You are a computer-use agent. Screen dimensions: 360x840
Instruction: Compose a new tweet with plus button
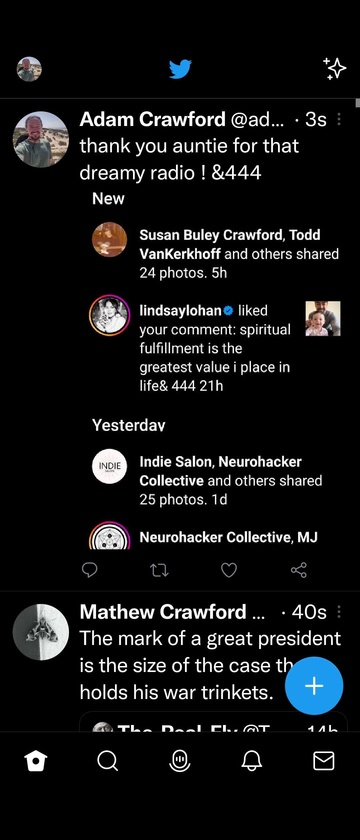[x=314, y=686]
